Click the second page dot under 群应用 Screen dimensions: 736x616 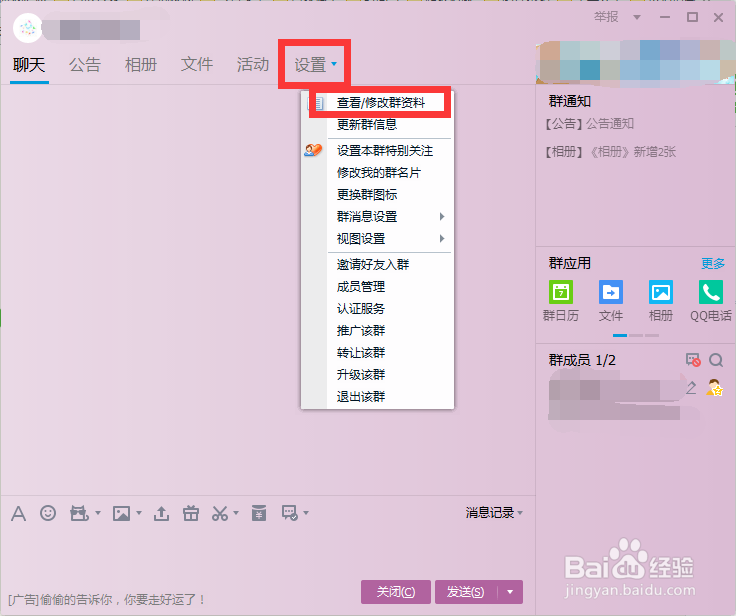coord(636,335)
